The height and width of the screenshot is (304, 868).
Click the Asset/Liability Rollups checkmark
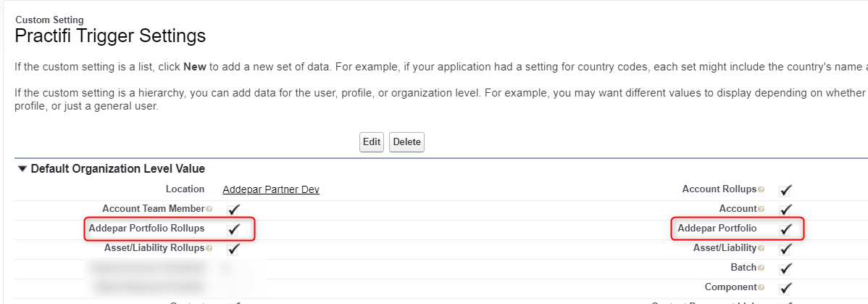[x=233, y=249]
